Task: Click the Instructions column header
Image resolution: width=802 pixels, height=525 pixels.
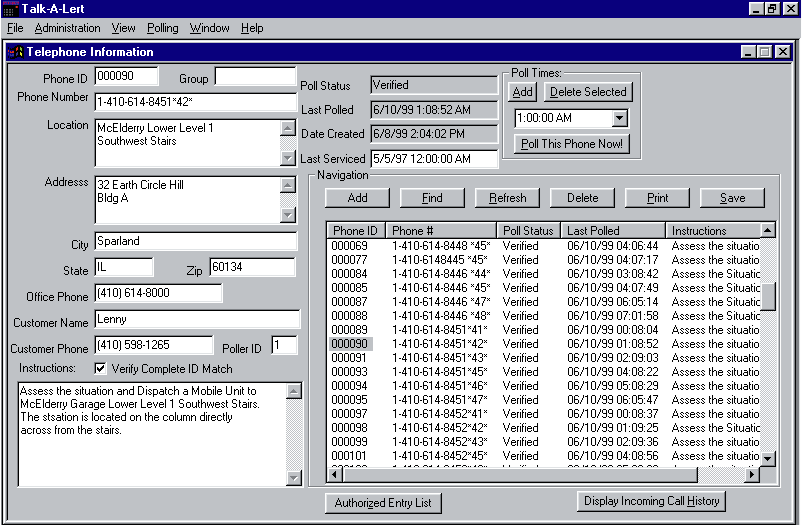Action: [713, 231]
